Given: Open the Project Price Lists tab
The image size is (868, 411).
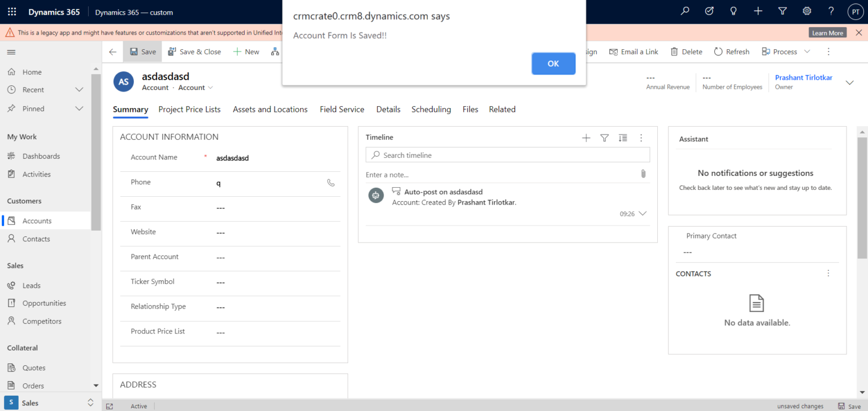Looking at the screenshot, I should coord(189,110).
